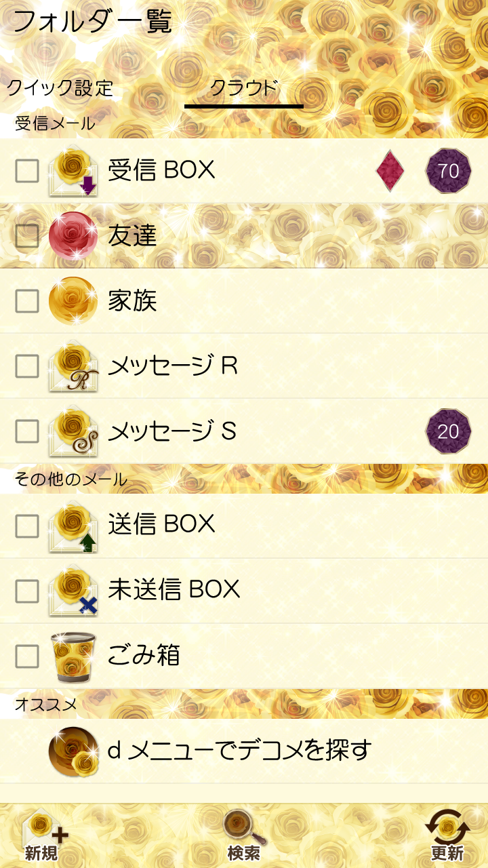Switch to the クラウド tab
The height and width of the screenshot is (868, 488).
(x=243, y=88)
